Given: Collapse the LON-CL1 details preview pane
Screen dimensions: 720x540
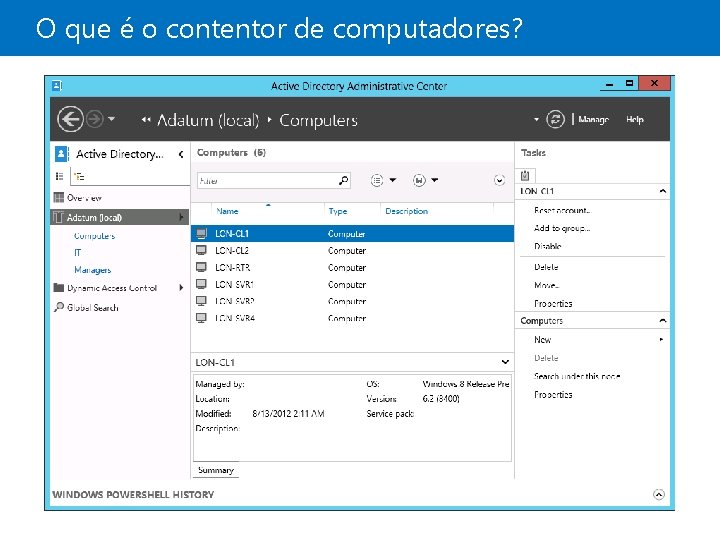Looking at the screenshot, I should click(x=505, y=362).
